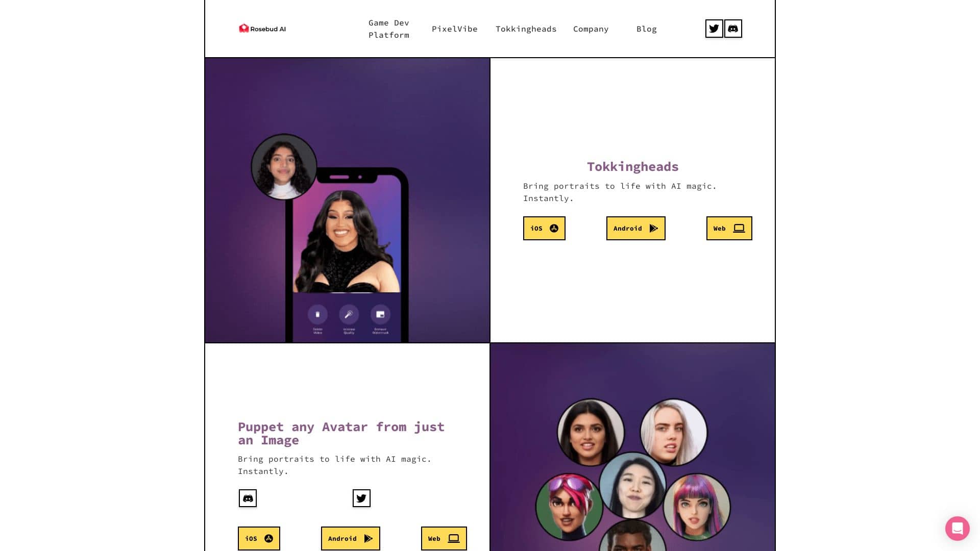Select the pink-haired goggles avatar portrait

pos(569,507)
